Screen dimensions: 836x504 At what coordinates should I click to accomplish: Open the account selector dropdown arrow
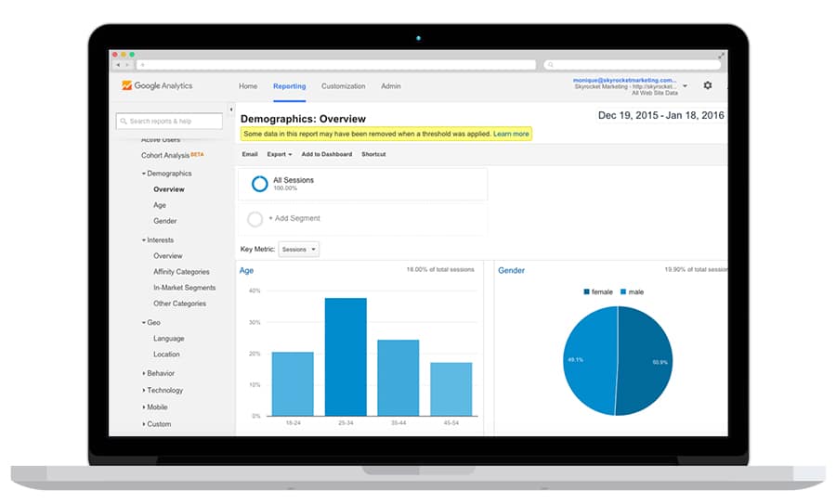point(685,86)
